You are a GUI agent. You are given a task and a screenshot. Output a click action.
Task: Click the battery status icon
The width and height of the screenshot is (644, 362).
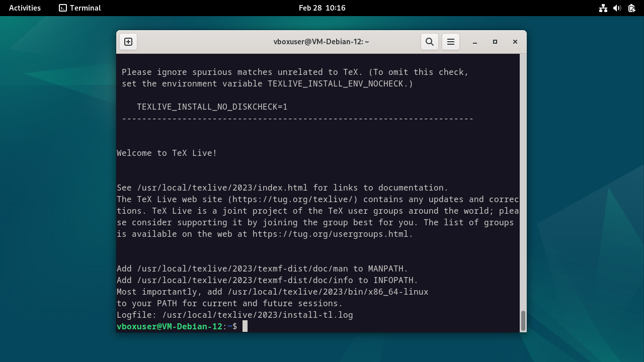click(631, 8)
